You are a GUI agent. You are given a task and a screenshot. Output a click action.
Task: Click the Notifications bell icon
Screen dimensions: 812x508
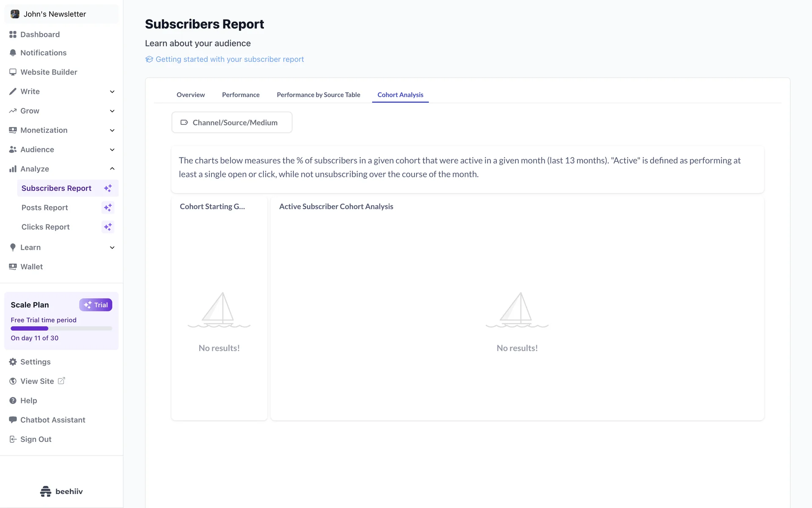pyautogui.click(x=13, y=53)
